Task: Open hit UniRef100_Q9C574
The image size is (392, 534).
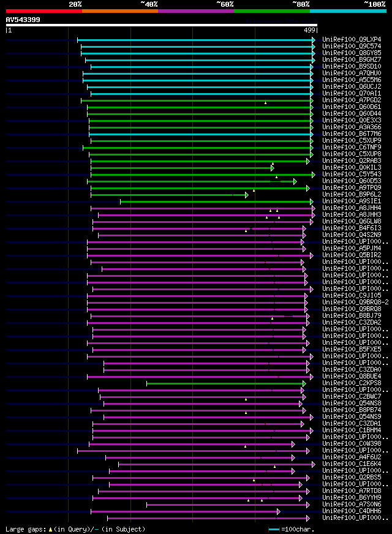Action: 352,47
